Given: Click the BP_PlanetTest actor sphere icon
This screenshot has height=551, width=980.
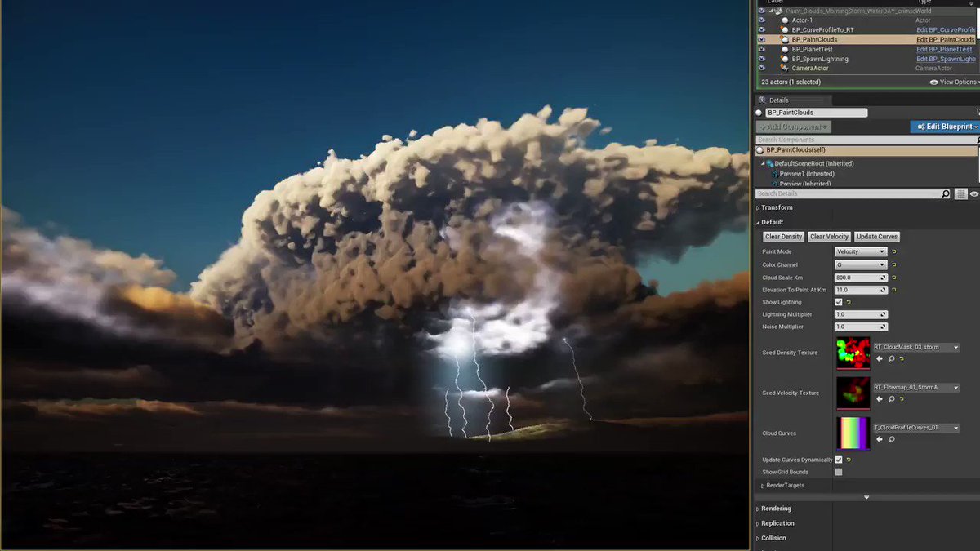Looking at the screenshot, I should coord(785,49).
